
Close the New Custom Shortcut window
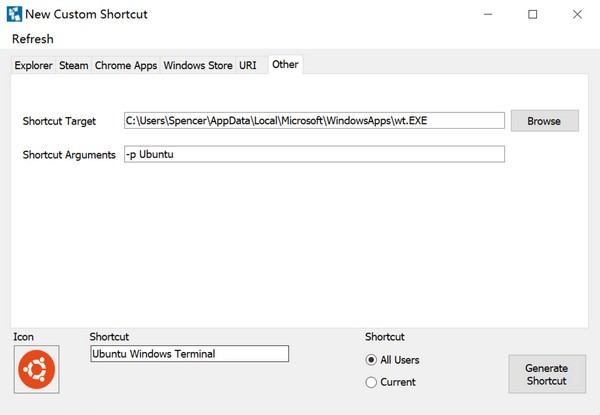coord(578,14)
